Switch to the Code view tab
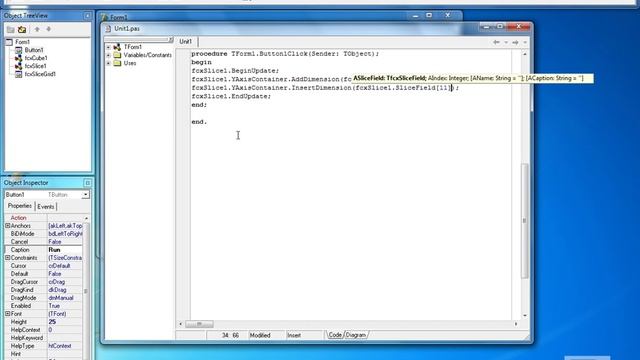Screen dimensions: 640x360 [x=335, y=335]
